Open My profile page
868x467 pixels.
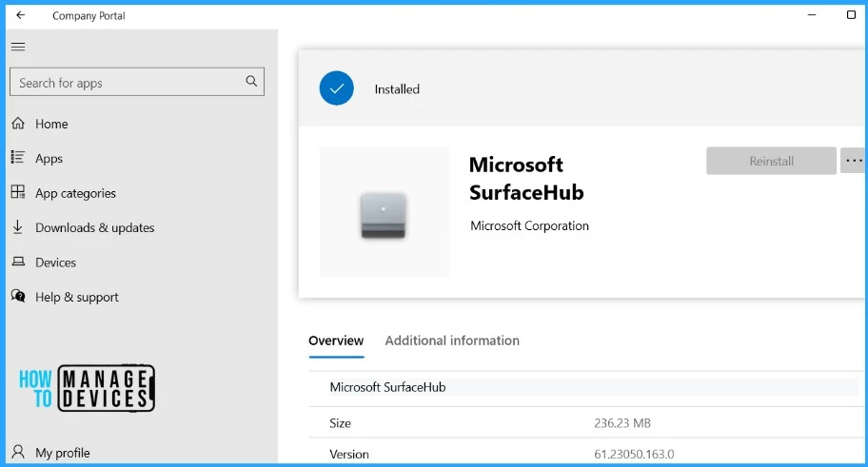click(63, 453)
